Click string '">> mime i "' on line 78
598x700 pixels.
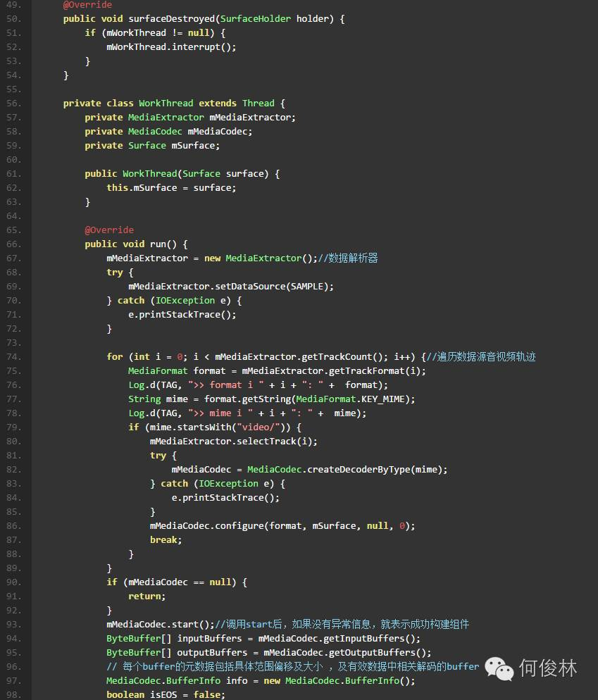coord(220,413)
